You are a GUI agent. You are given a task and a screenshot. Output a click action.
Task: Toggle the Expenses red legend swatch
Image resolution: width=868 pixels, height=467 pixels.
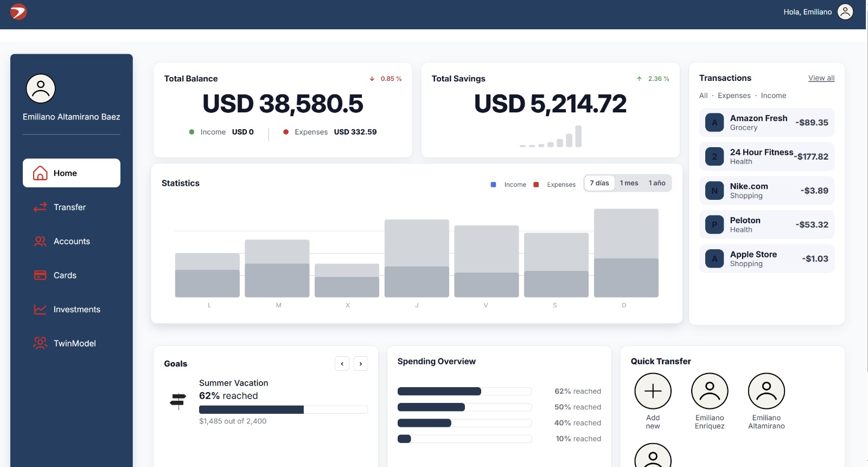pyautogui.click(x=536, y=185)
